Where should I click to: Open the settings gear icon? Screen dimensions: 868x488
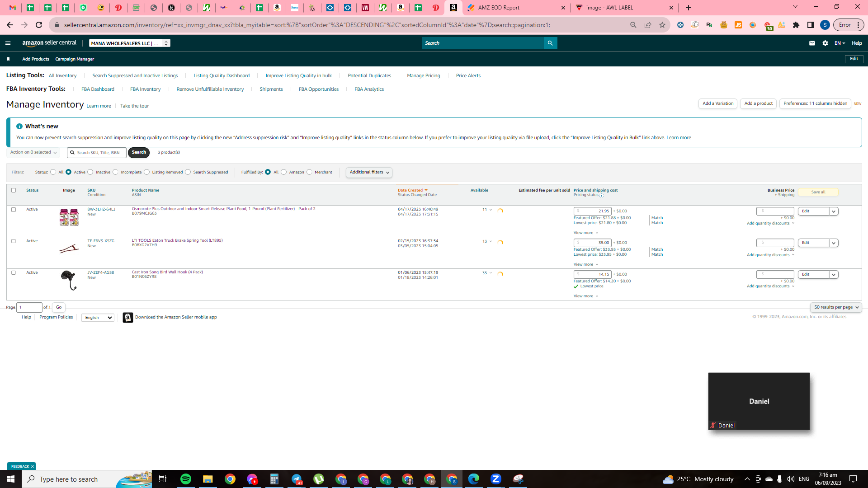[x=825, y=43]
